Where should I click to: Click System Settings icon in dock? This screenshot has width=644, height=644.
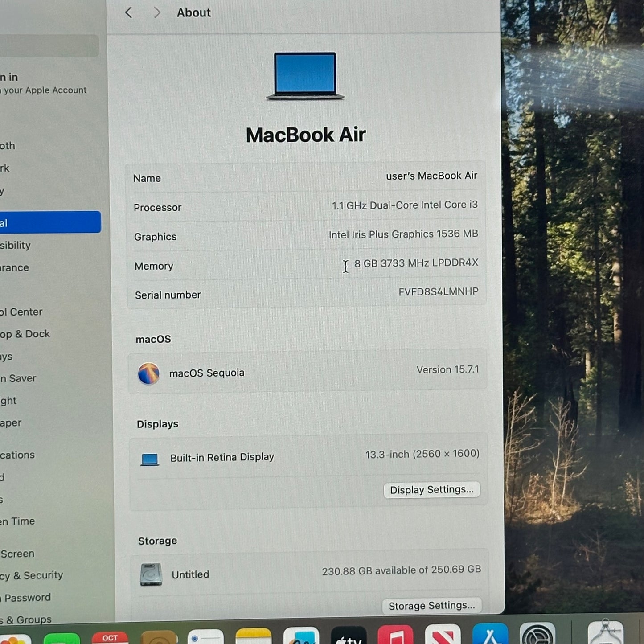point(537,636)
